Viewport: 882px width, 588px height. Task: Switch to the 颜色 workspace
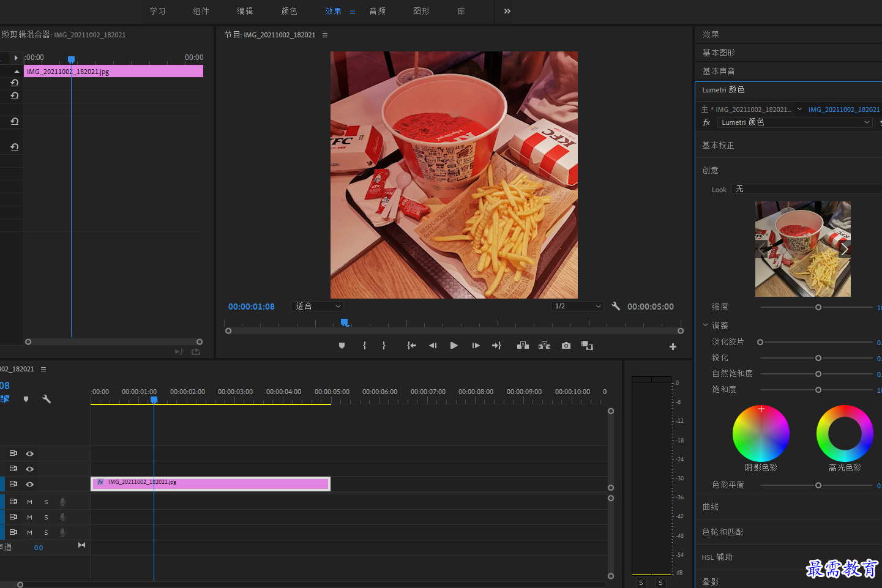pyautogui.click(x=289, y=11)
